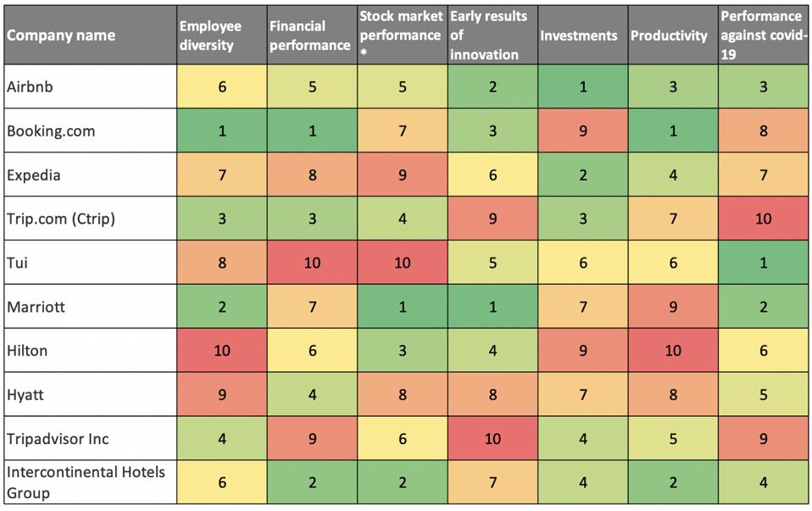Click Hyatt's Productivity value cell

pos(672,395)
